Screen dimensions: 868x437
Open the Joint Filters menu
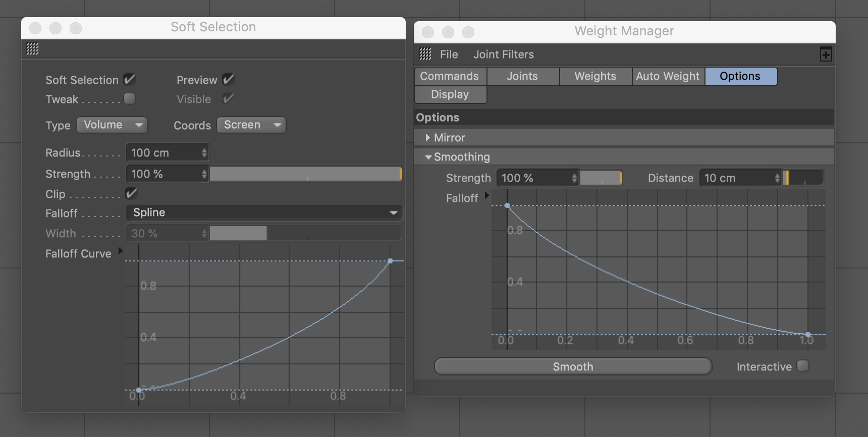point(503,54)
